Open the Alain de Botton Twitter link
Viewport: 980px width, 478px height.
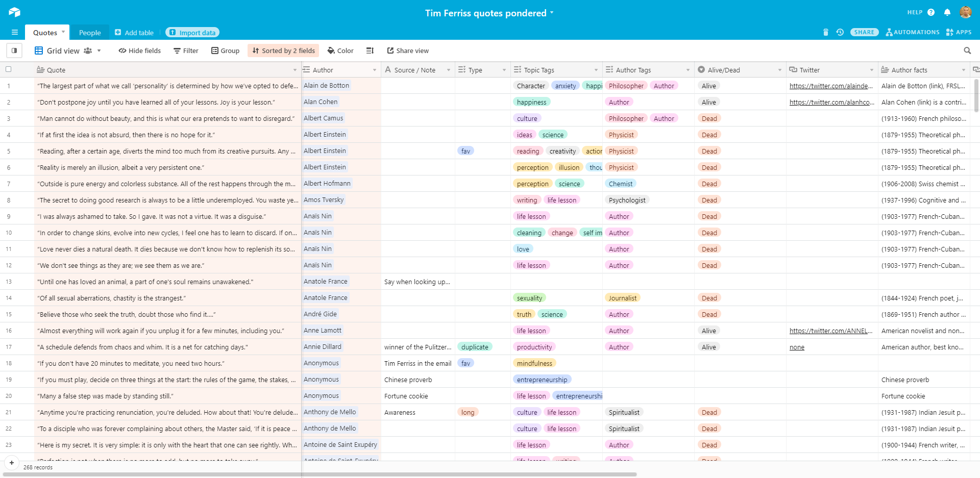tap(830, 86)
